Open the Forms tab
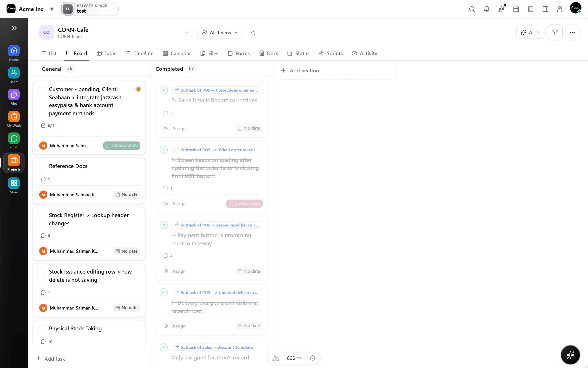 click(239, 53)
